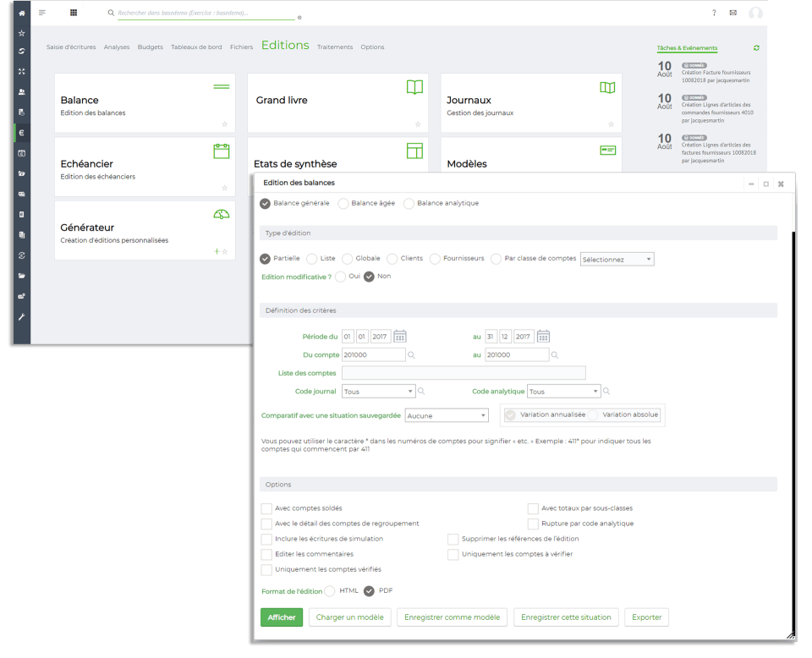Image resolution: width=812 pixels, height=658 pixels.
Task: Click the Du compte 201000 field
Action: click(x=373, y=354)
